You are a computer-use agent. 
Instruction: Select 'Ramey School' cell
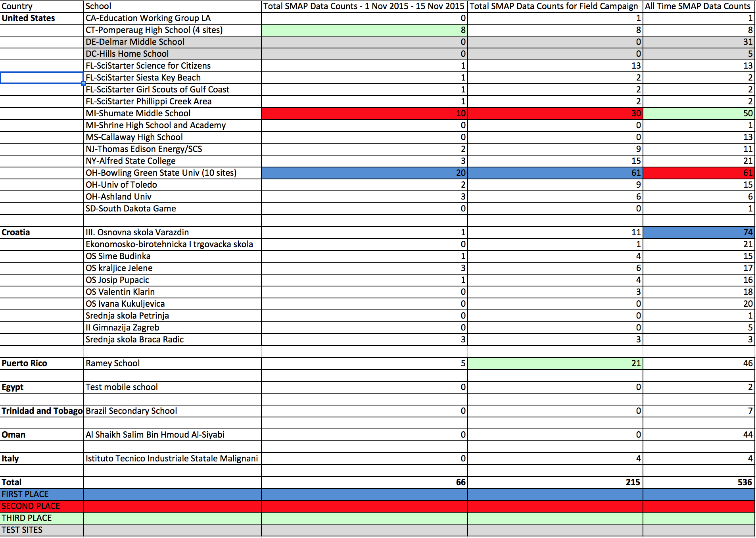coord(173,363)
